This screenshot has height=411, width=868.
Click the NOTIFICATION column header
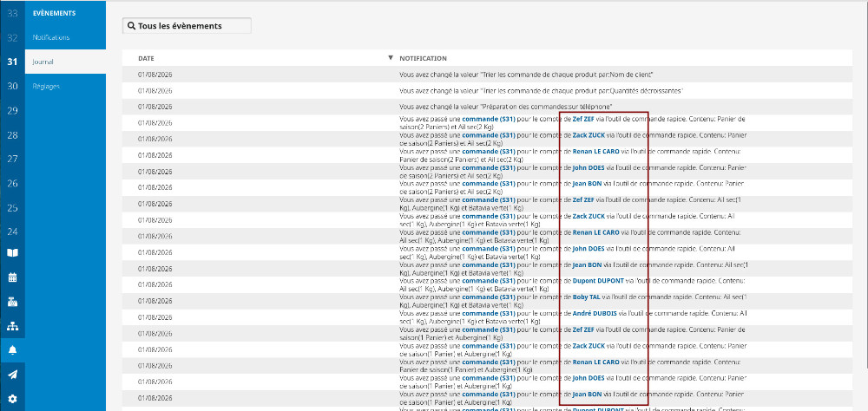[x=423, y=58]
